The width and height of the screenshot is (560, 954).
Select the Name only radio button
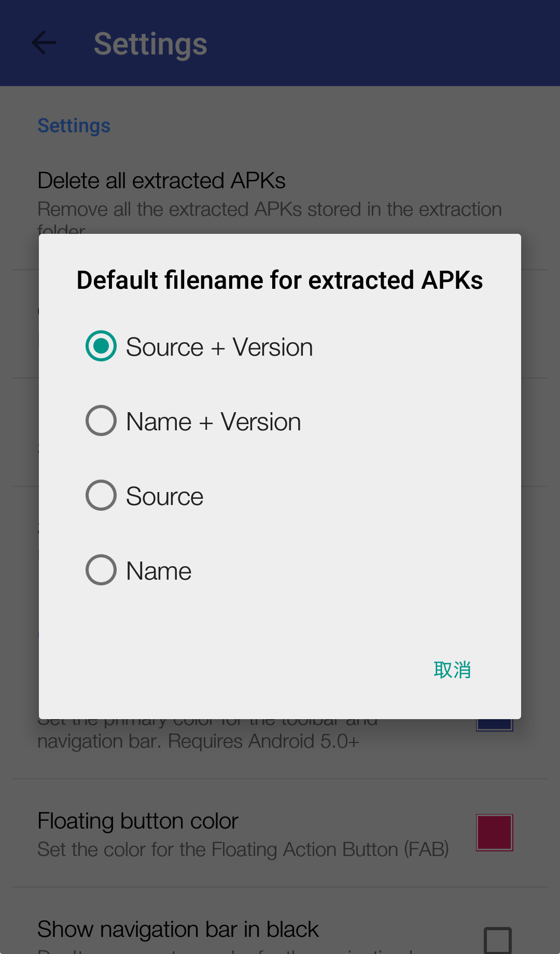pos(101,570)
